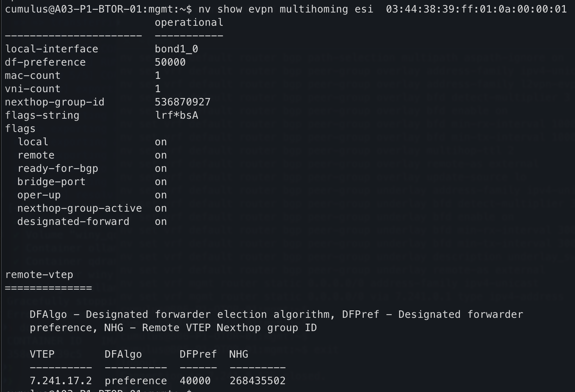This screenshot has width=575, height=392.
Task: Click the nexthop-group-id value 536870927
Action: click(x=182, y=102)
